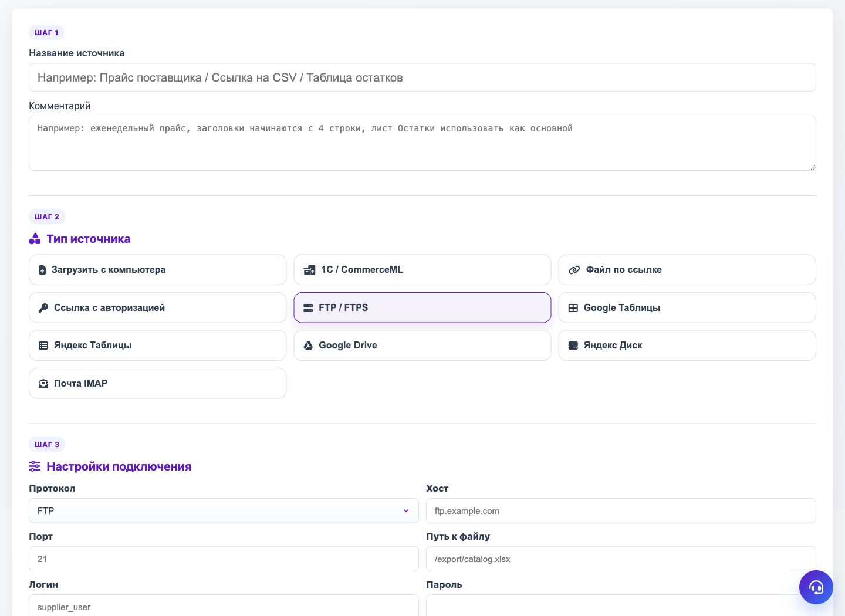Focus the Пароль input field
Viewport: 845px width, 616px height.
point(621,605)
